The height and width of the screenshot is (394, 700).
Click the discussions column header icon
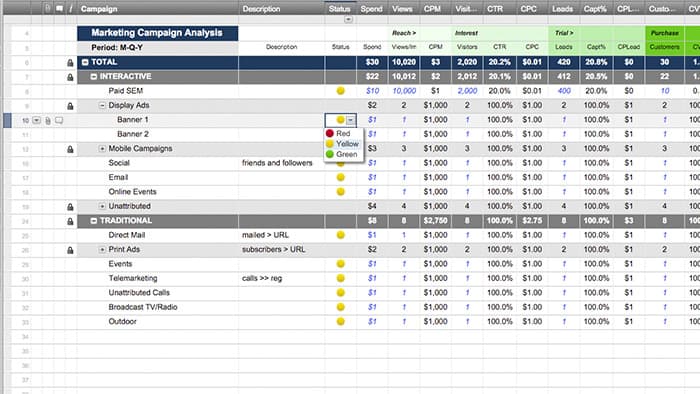point(59,8)
